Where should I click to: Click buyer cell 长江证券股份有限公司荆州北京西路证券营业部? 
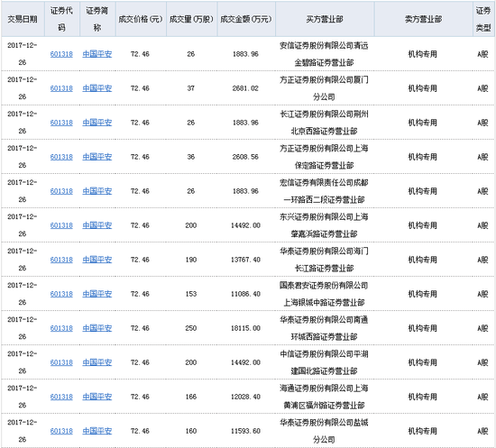point(324,123)
